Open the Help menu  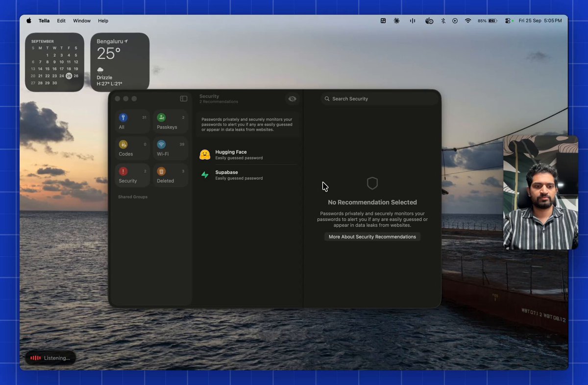[103, 21]
